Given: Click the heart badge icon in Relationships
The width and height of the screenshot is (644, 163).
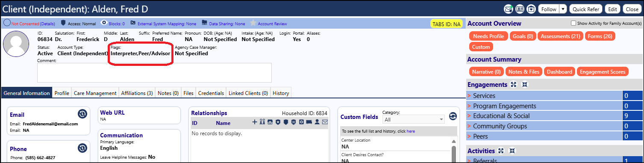Looking at the screenshot, I should click(x=301, y=122).
